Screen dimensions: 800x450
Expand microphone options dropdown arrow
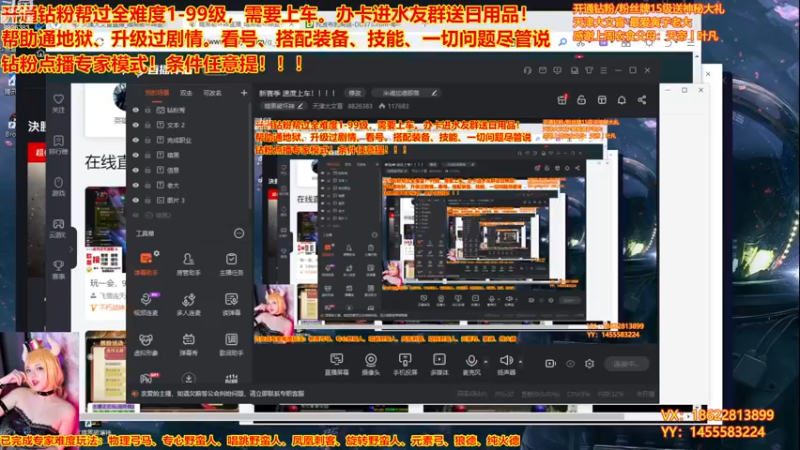point(486,362)
